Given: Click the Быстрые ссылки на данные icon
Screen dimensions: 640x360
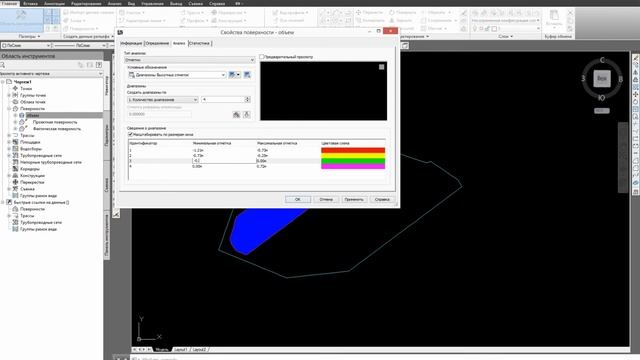Looking at the screenshot, I should pos(9,202).
